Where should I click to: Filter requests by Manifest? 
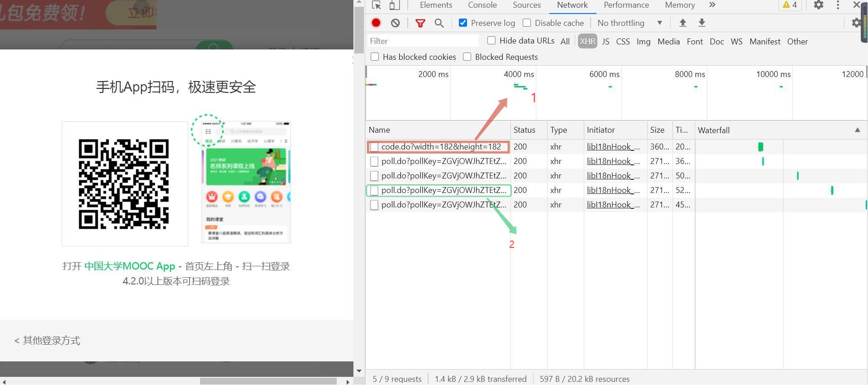point(765,41)
